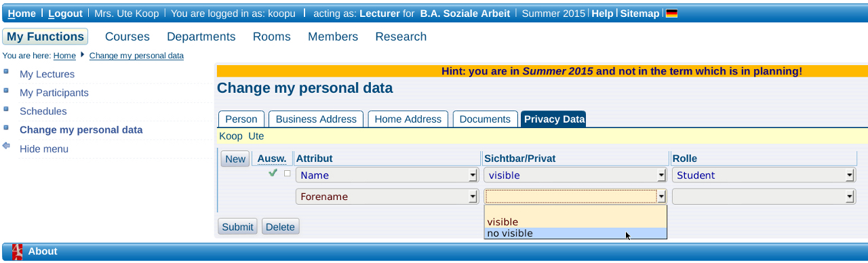Open the Documents tab
Image resolution: width=868 pixels, height=263 pixels.
click(485, 119)
